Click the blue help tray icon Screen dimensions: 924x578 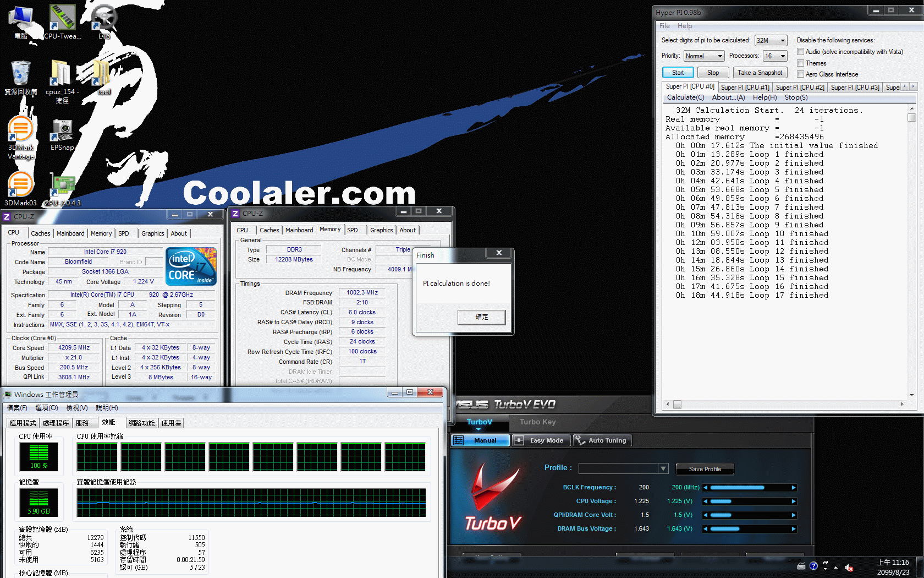click(x=813, y=565)
